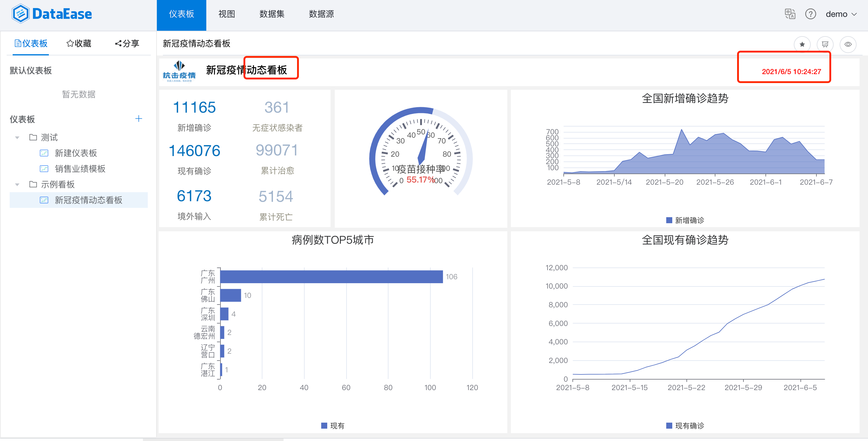Click the presentation fullscreen icon
The width and height of the screenshot is (868, 441).
tap(825, 45)
